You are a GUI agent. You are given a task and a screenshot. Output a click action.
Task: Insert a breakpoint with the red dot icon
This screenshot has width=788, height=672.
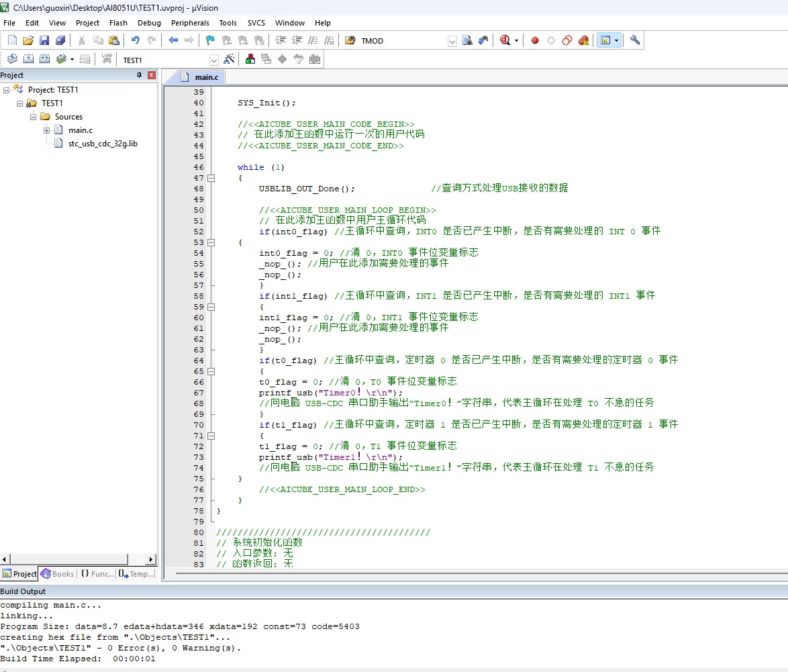coord(535,40)
